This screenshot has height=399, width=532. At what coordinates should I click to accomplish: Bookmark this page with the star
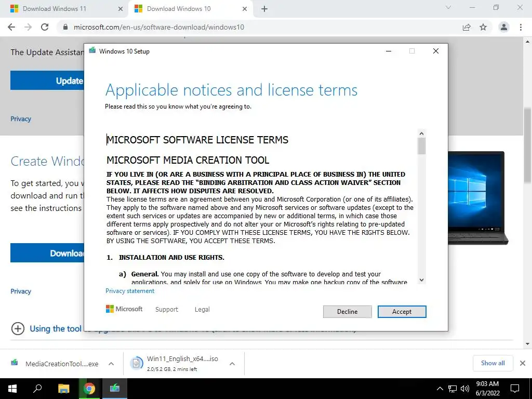tap(483, 27)
